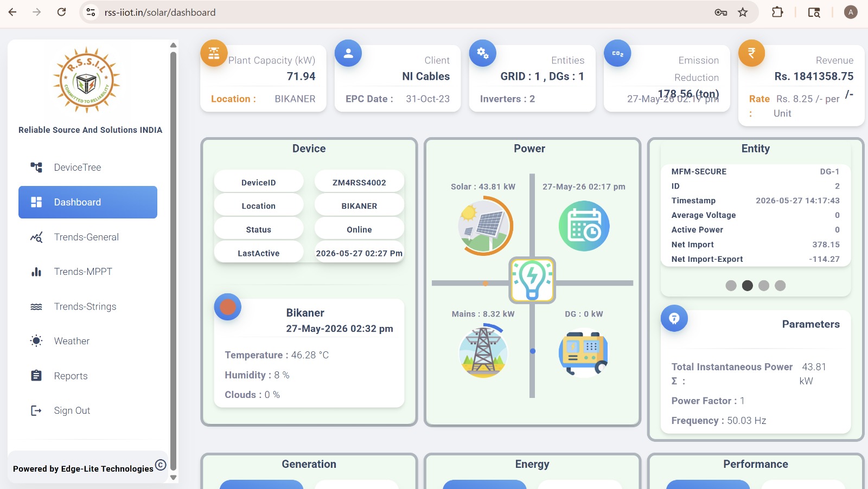The height and width of the screenshot is (489, 868).
Task: Click the orange Plant Capacity icon
Action: (x=214, y=53)
